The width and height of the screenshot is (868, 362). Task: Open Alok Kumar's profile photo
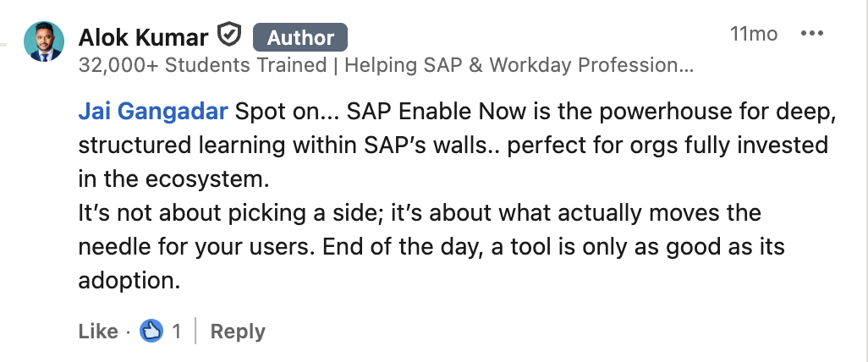(x=43, y=42)
